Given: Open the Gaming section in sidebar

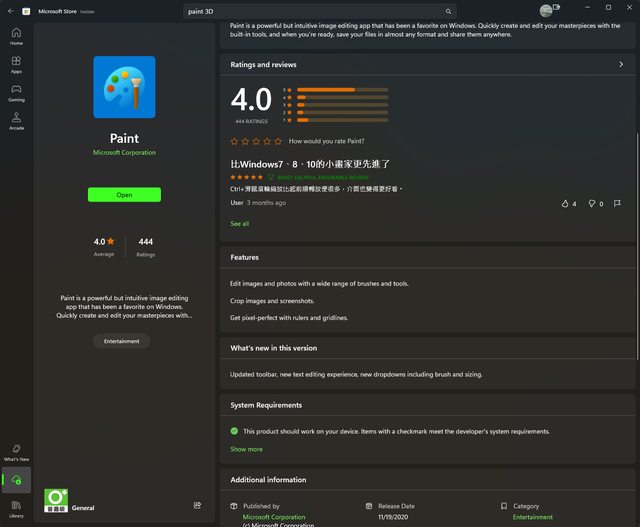Looking at the screenshot, I should pos(16,92).
